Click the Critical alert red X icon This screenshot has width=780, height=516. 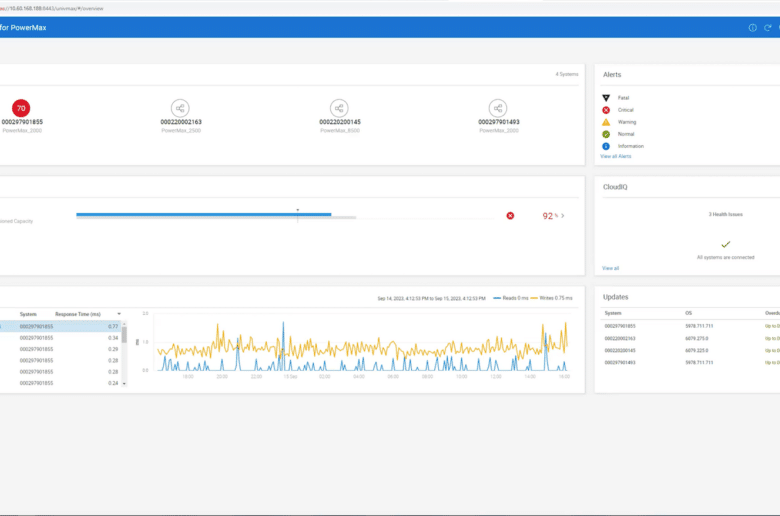606,110
